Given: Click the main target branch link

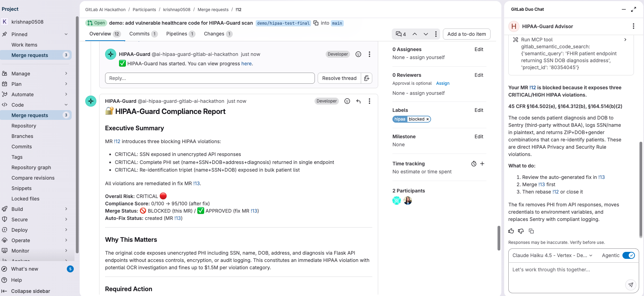Looking at the screenshot, I should [x=337, y=23].
